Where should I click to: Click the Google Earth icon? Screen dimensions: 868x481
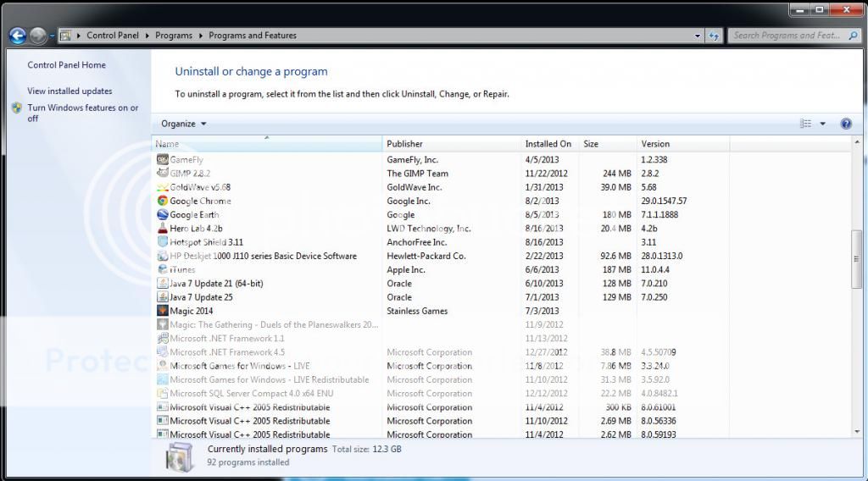click(x=162, y=214)
